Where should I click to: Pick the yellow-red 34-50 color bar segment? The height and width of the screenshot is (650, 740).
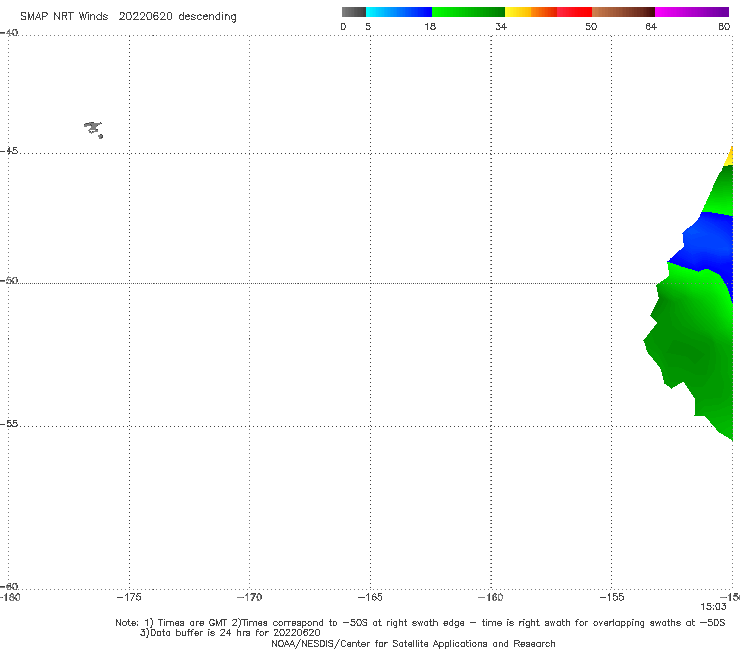pos(548,12)
